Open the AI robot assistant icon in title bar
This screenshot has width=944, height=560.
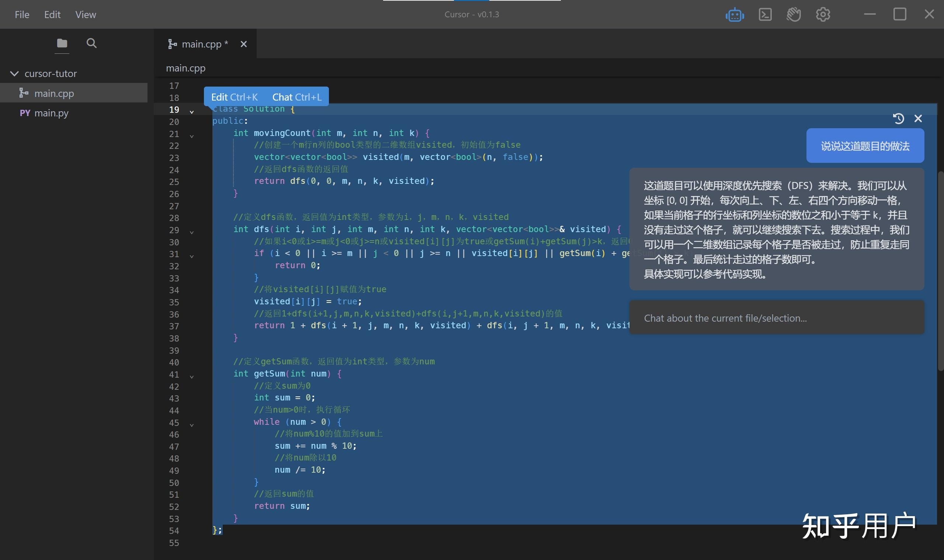pyautogui.click(x=734, y=14)
